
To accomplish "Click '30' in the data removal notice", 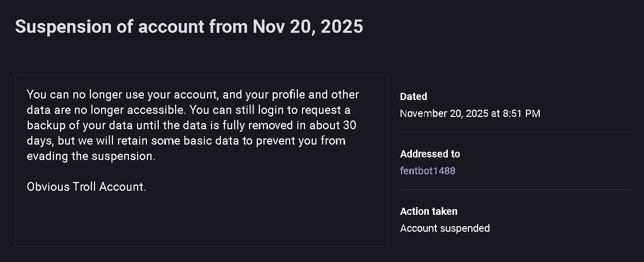I will coord(349,126).
